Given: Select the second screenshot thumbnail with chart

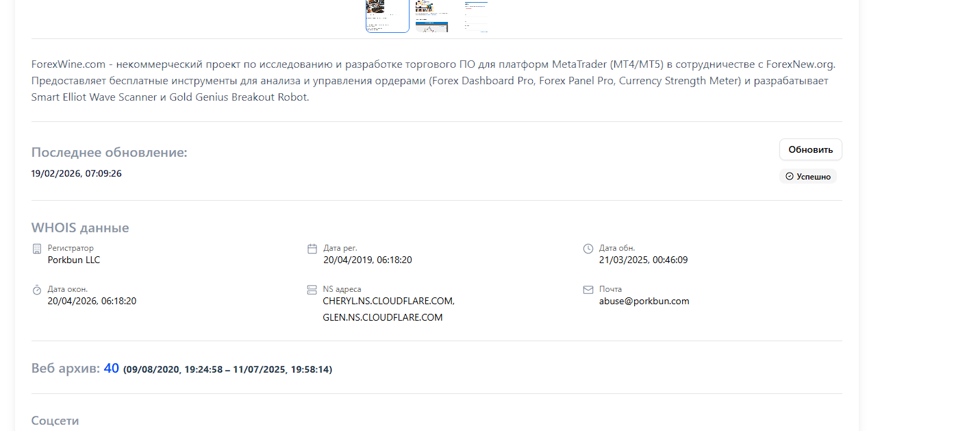Looking at the screenshot, I should click(432, 16).
